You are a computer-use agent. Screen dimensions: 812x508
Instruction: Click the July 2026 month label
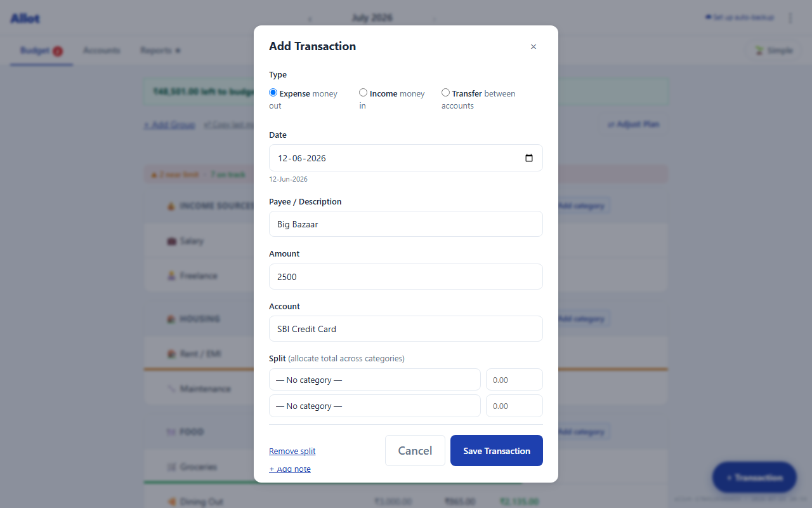[372, 18]
